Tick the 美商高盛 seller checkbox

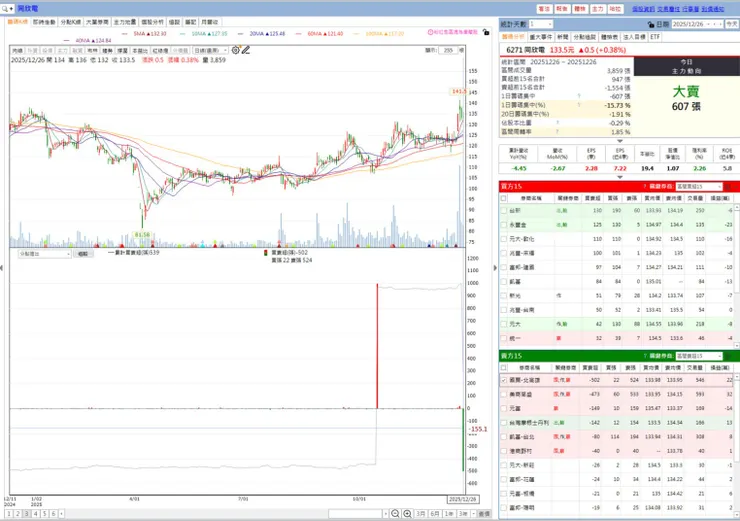(x=504, y=394)
